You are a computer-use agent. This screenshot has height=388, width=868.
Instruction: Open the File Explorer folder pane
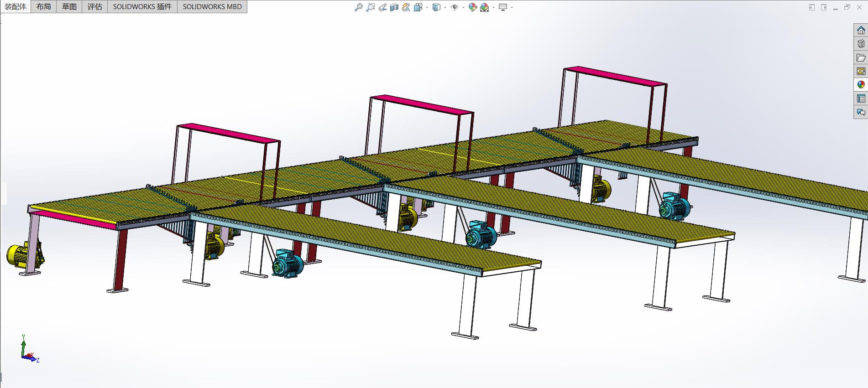(861, 57)
